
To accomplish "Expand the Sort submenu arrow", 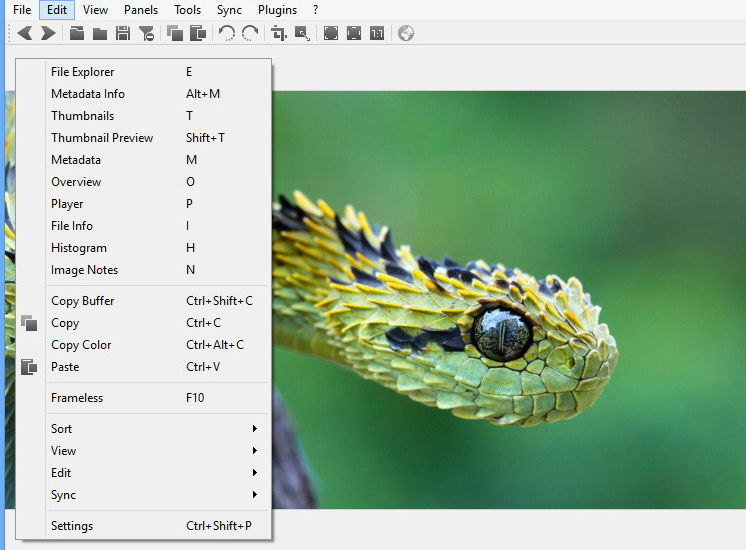I will [x=255, y=429].
